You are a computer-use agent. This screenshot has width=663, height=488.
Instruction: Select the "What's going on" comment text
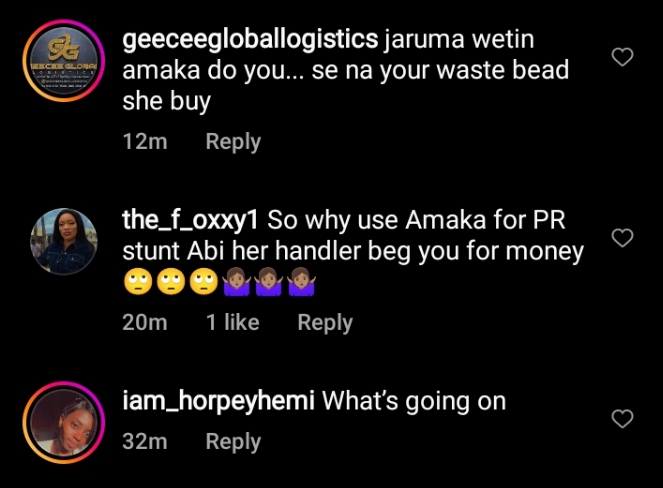pos(414,401)
